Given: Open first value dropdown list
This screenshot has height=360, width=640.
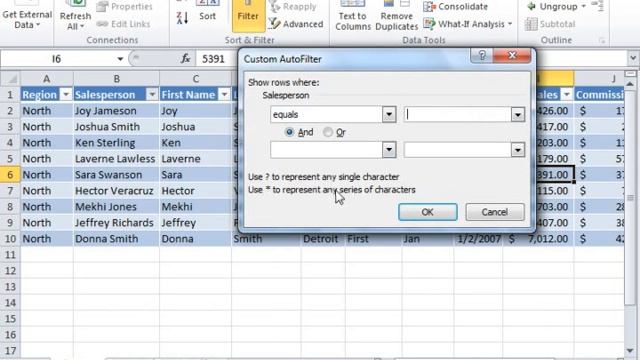Looking at the screenshot, I should pos(518,115).
